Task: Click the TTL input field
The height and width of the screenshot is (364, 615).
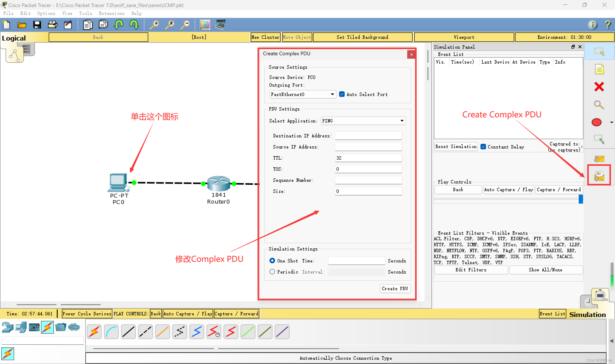Action: (x=368, y=158)
